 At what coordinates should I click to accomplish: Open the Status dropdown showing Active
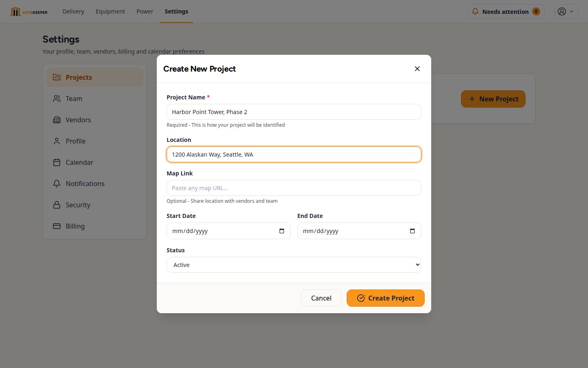coord(294,265)
